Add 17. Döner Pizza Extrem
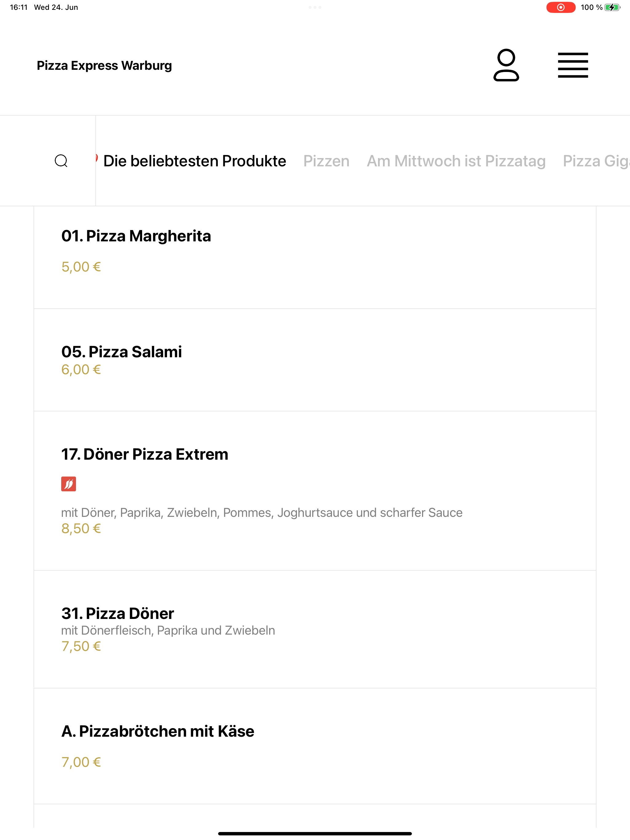 pos(315,491)
